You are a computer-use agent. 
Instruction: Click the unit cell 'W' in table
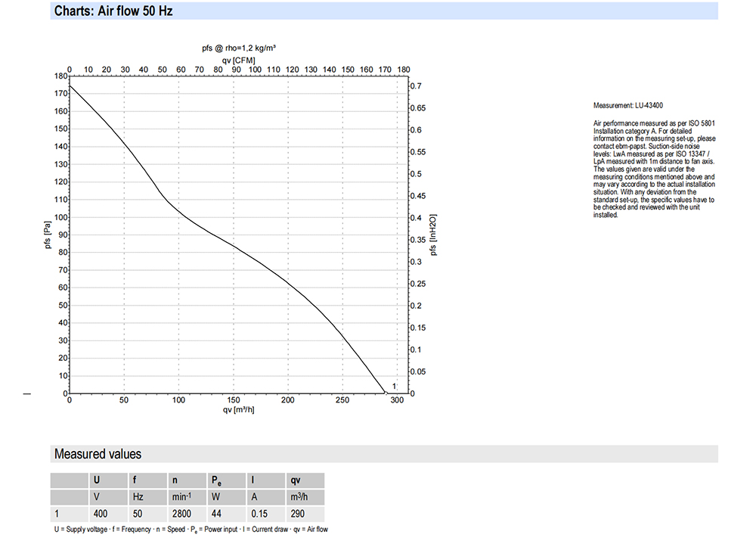pyautogui.click(x=227, y=497)
